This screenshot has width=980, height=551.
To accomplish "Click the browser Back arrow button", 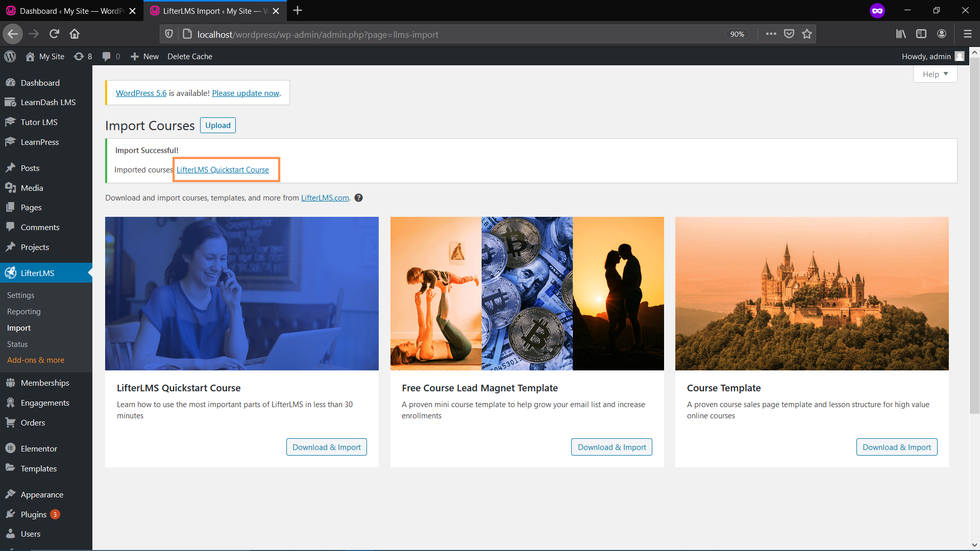I will [13, 34].
